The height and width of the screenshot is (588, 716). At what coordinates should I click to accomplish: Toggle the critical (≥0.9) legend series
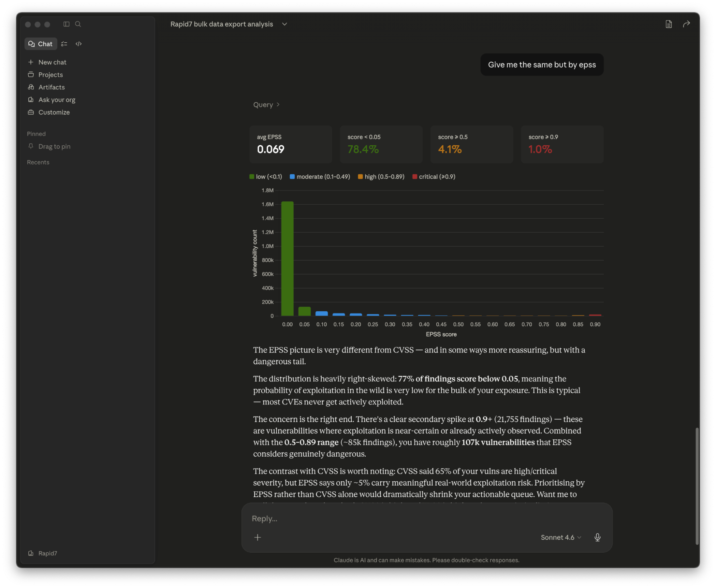[x=433, y=176]
